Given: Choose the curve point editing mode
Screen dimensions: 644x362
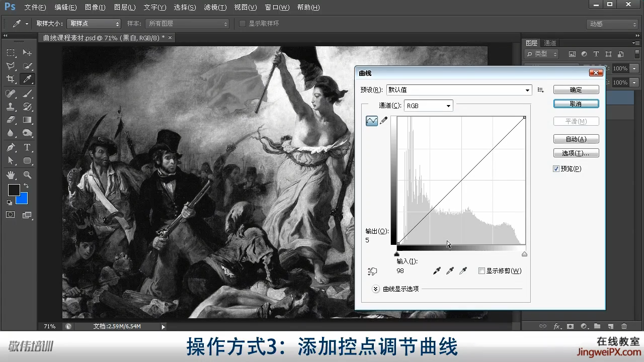Looking at the screenshot, I should (372, 121).
